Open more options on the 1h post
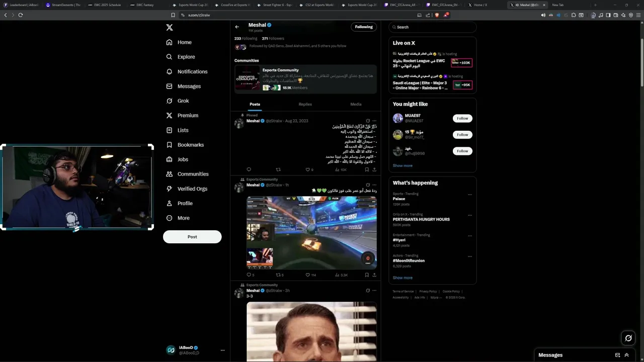The image size is (644, 362). (x=374, y=185)
